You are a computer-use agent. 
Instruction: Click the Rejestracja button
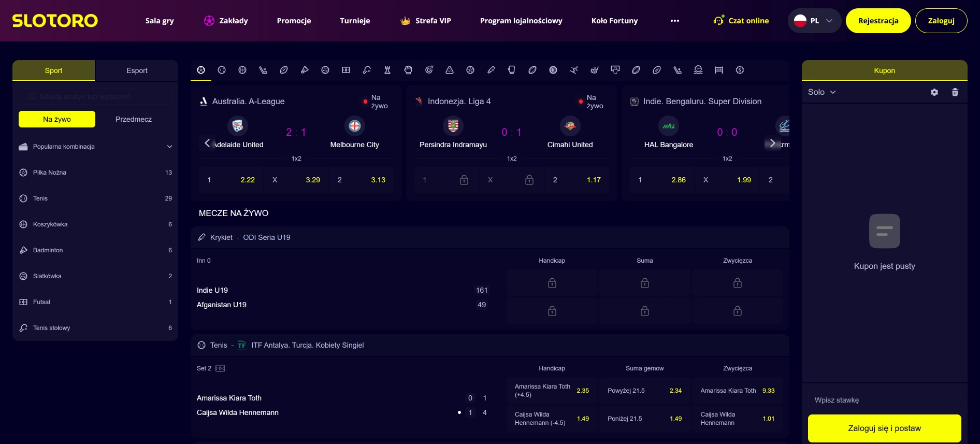tap(878, 21)
